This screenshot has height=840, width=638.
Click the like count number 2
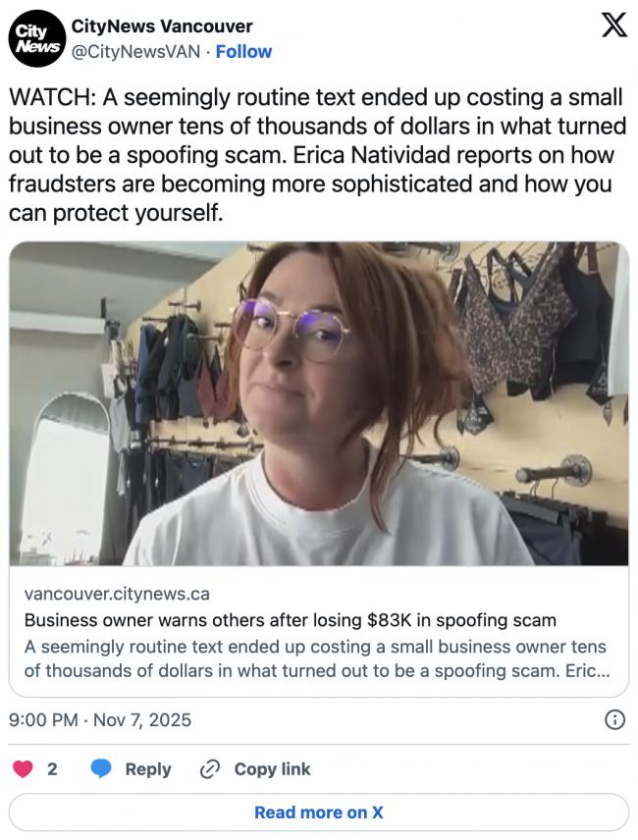(52, 769)
